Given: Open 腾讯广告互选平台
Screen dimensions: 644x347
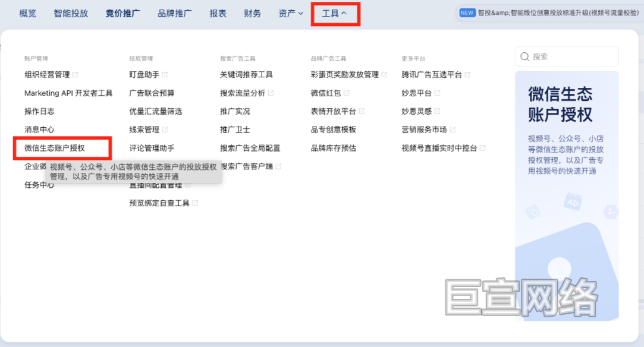Looking at the screenshot, I should (432, 75).
